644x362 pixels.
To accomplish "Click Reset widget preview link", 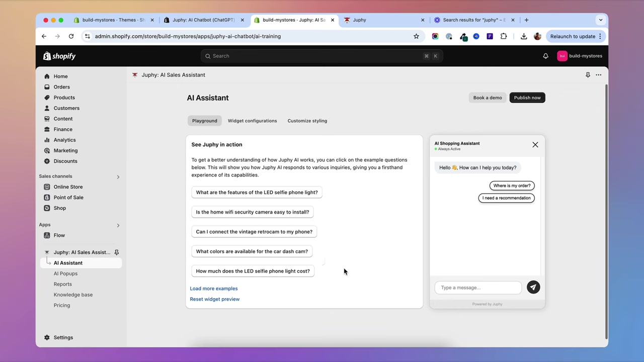I will (214, 299).
